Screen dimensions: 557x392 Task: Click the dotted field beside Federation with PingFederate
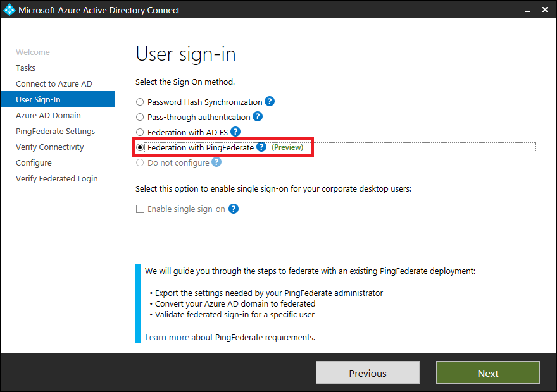point(424,147)
